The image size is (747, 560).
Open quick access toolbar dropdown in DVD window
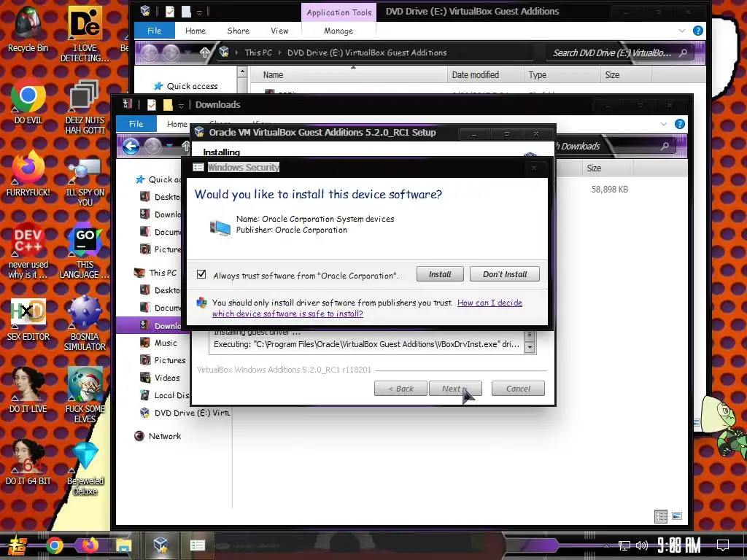point(199,12)
